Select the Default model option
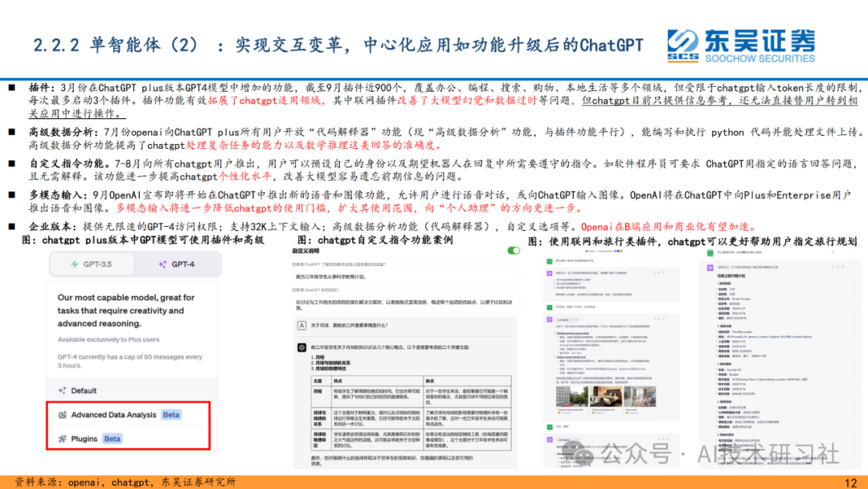The height and width of the screenshot is (489, 868). coord(84,389)
